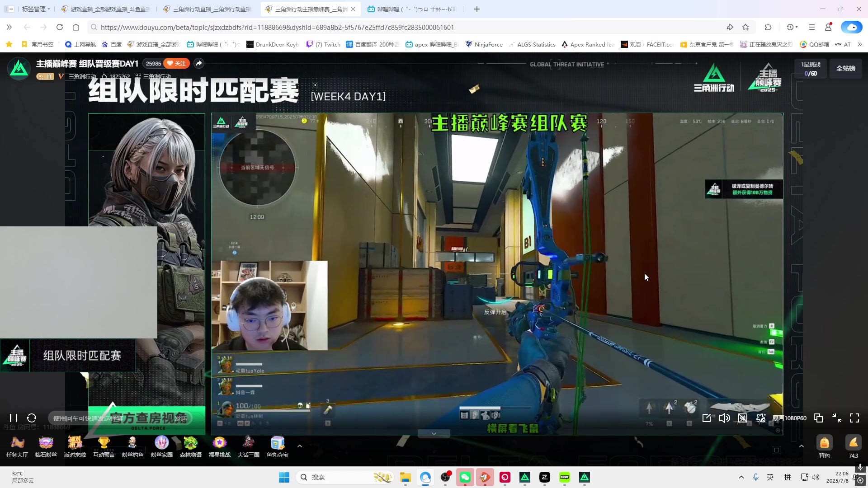
Task: Open 粉丝家园 activity icon
Action: [x=162, y=446]
